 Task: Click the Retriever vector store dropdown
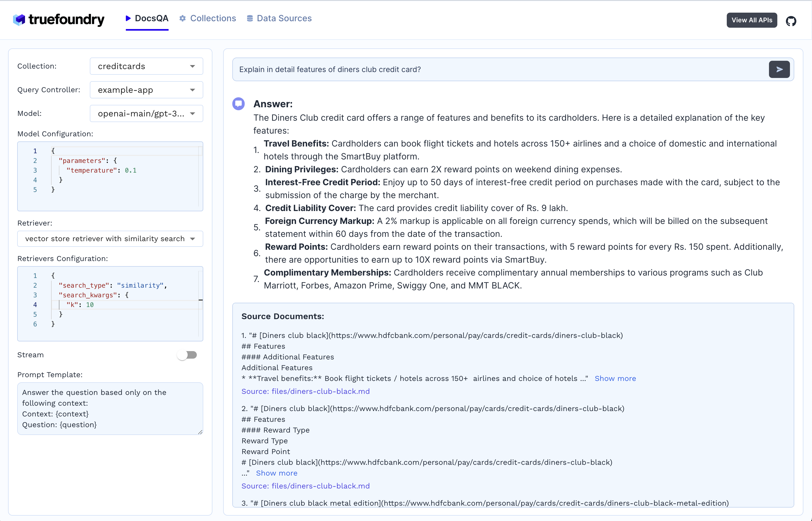pos(109,238)
